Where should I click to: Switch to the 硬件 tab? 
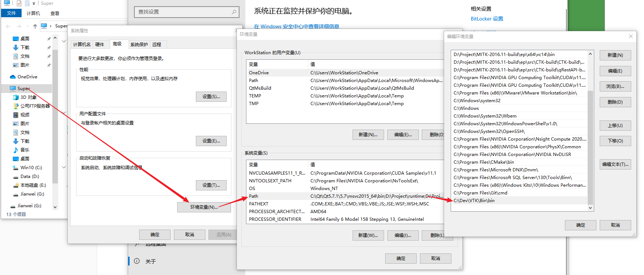[x=100, y=45]
